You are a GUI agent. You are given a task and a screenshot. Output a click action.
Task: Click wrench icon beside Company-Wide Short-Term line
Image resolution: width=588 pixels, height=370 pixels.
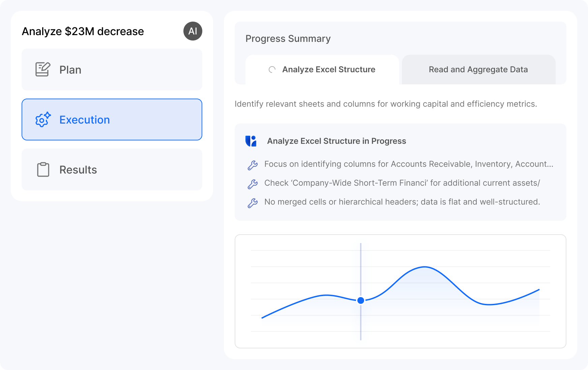253,184
